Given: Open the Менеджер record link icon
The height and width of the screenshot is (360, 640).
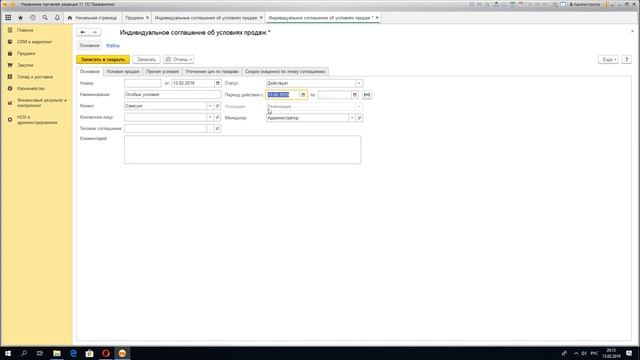Looking at the screenshot, I should point(359,118).
